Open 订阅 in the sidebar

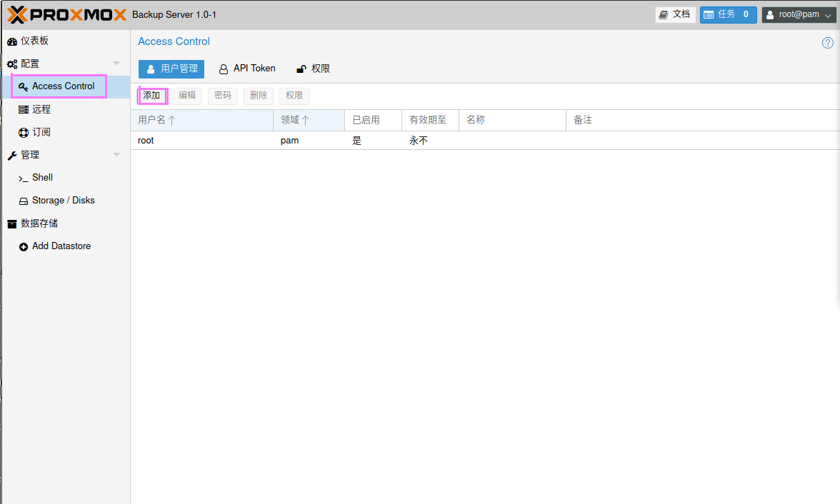(x=66, y=132)
